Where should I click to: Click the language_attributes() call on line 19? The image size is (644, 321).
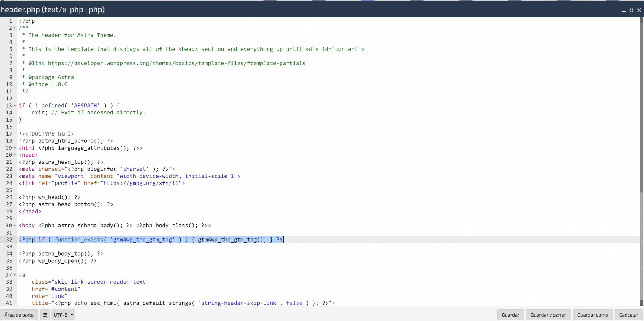point(94,148)
